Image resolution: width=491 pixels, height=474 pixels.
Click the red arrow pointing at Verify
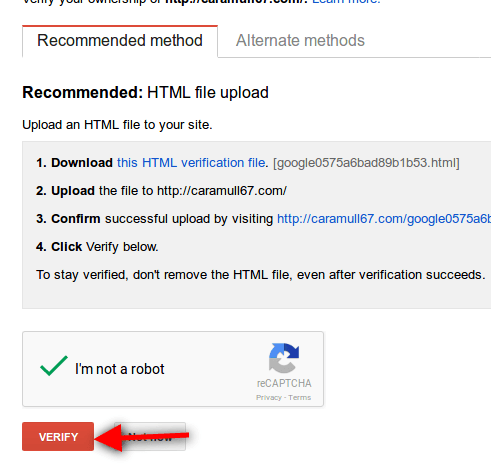point(142,437)
